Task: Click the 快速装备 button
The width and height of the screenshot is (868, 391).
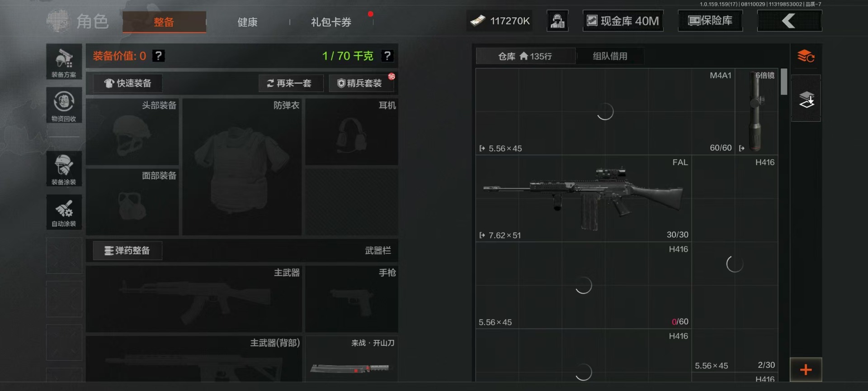Action: (127, 83)
